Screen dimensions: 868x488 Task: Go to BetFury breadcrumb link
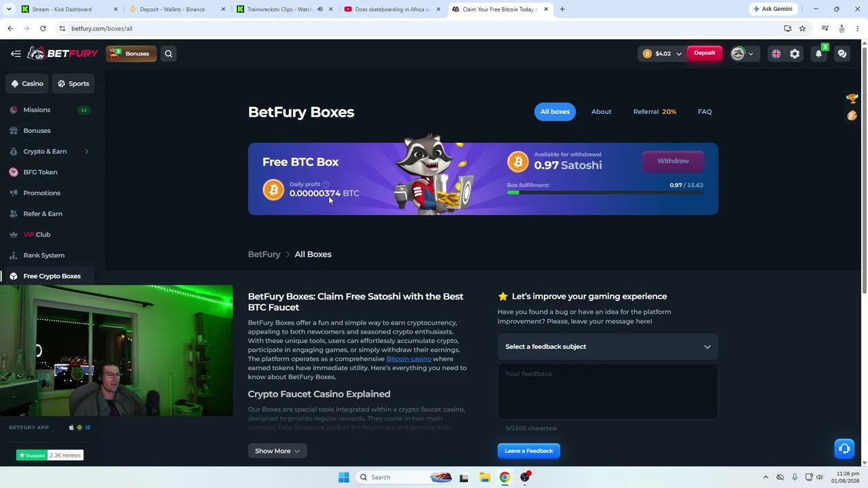[x=264, y=254]
